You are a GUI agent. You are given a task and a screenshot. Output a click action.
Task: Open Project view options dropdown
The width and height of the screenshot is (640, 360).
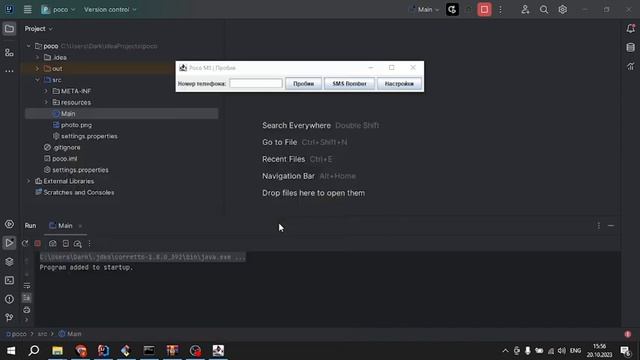[x=38, y=29]
